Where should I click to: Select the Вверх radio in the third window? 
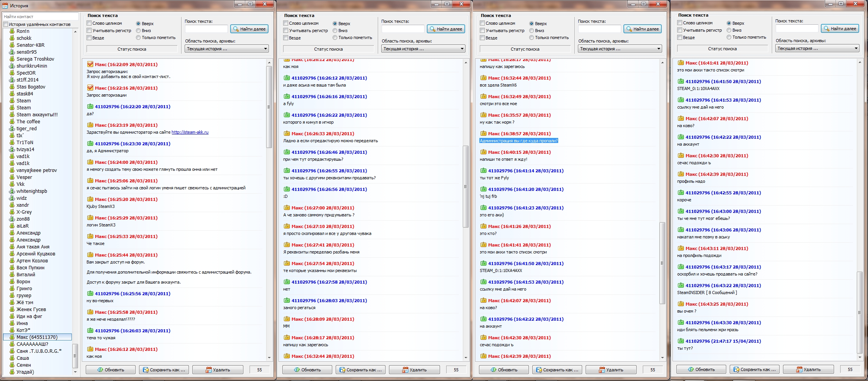[x=532, y=24]
